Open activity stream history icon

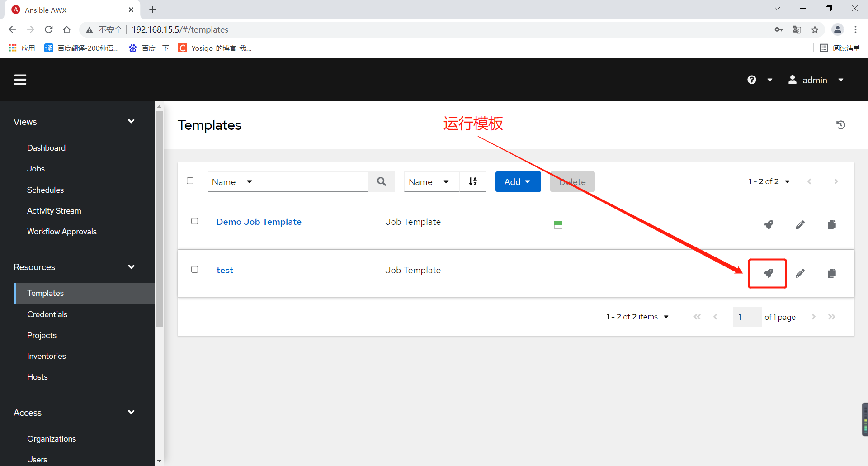point(841,125)
